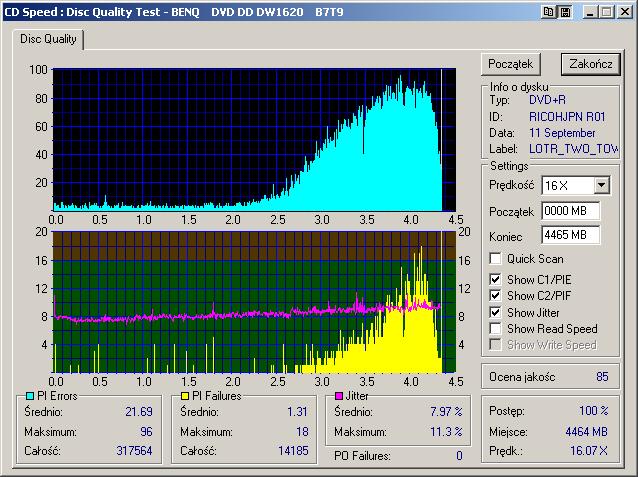Viewport: 638px width, 477px height.
Task: Close the CD Speed window
Action: 625,12
